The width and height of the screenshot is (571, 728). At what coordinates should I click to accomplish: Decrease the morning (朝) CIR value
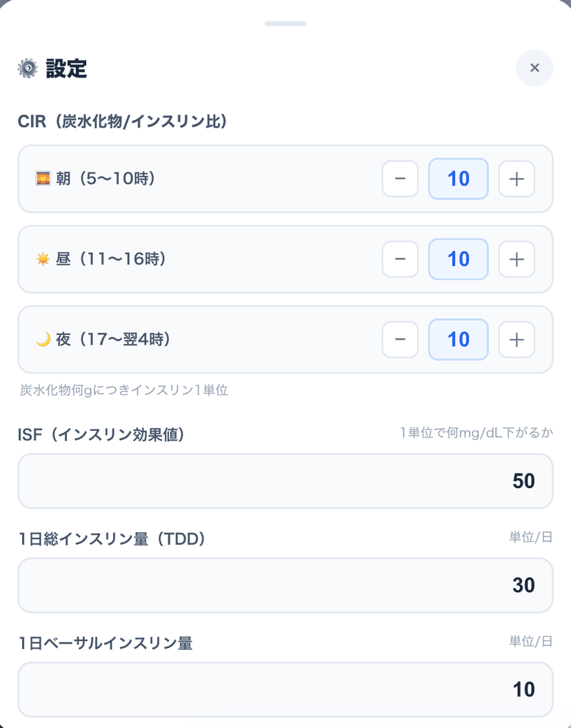click(400, 179)
